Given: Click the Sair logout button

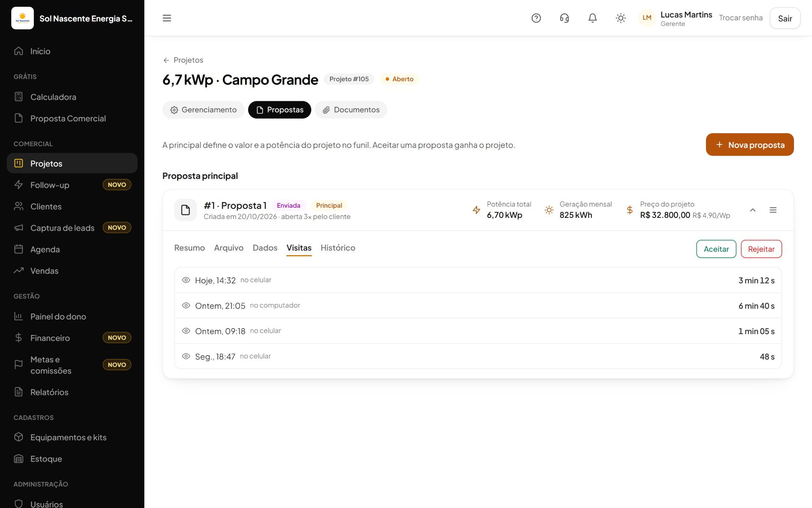Looking at the screenshot, I should coord(785,18).
